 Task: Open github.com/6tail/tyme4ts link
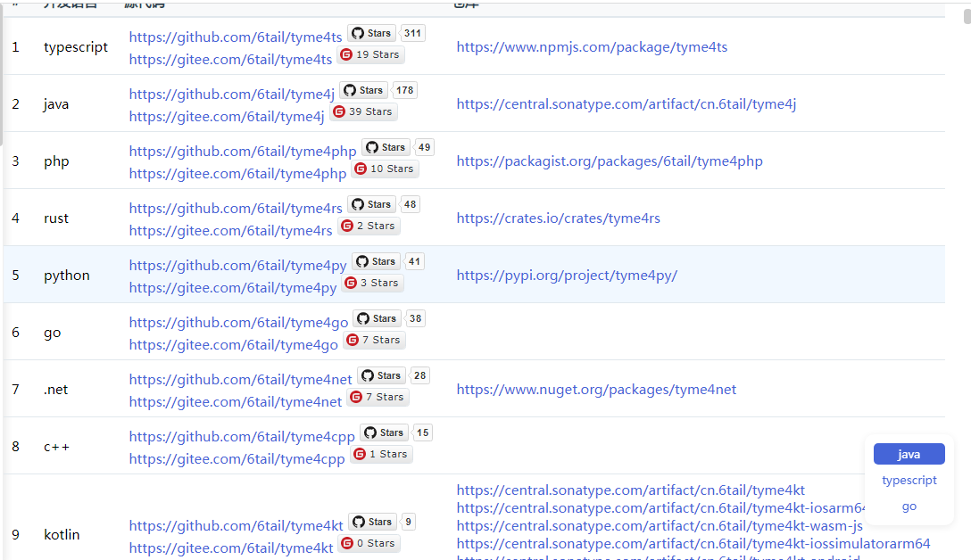coord(236,37)
